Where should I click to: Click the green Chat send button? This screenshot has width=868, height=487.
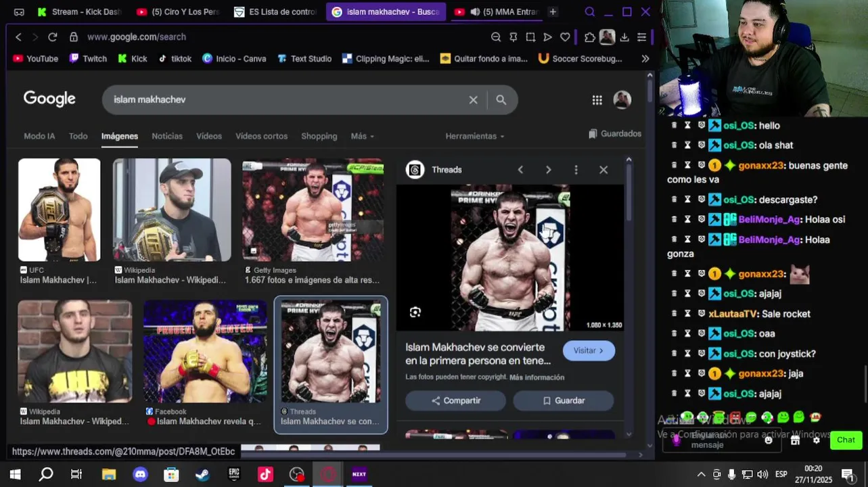click(846, 440)
